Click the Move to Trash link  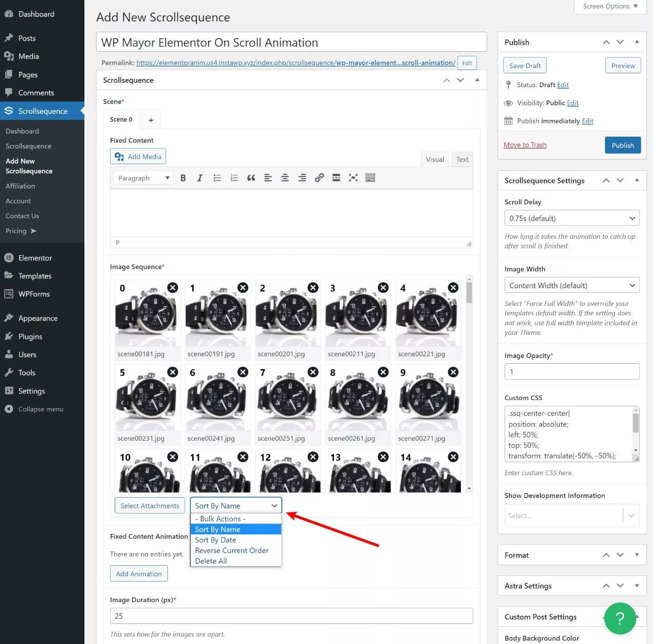525,145
